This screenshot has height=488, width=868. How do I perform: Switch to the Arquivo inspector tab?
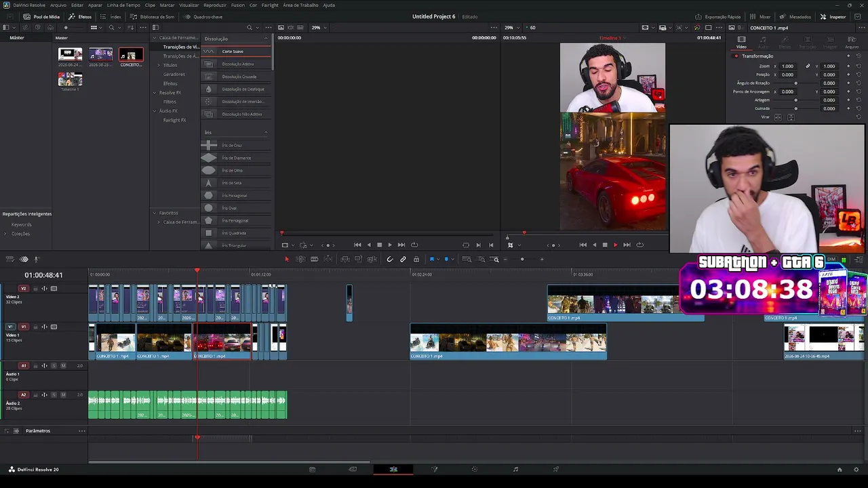tap(852, 43)
